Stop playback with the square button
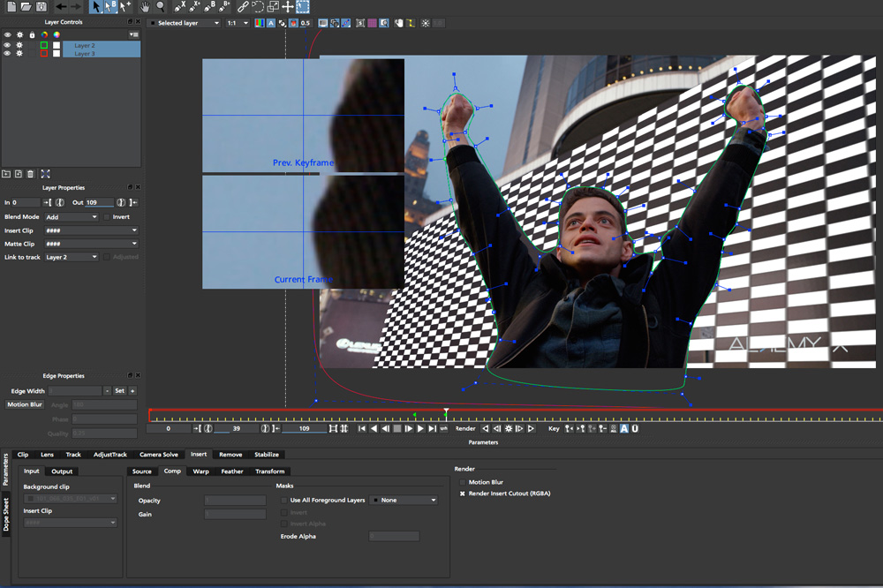This screenshot has height=588, width=883. pyautogui.click(x=397, y=428)
